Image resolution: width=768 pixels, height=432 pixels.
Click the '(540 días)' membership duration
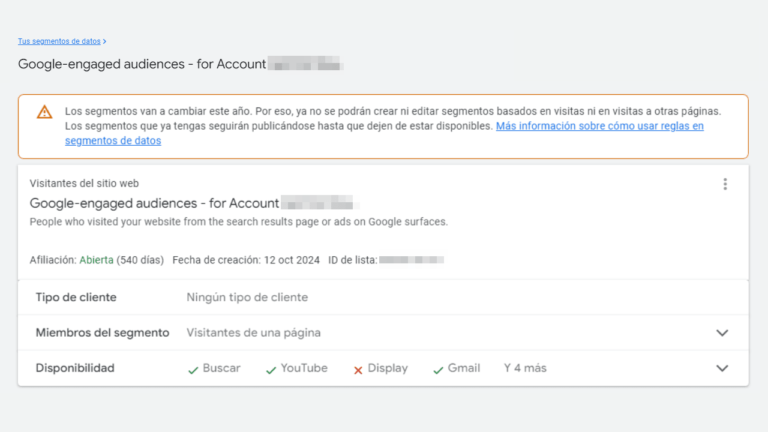pos(140,260)
